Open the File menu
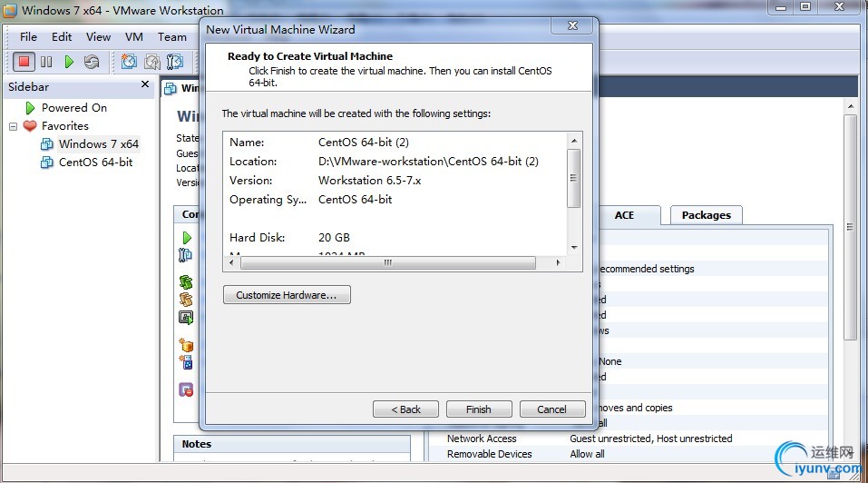The height and width of the screenshot is (483, 868). tap(28, 36)
